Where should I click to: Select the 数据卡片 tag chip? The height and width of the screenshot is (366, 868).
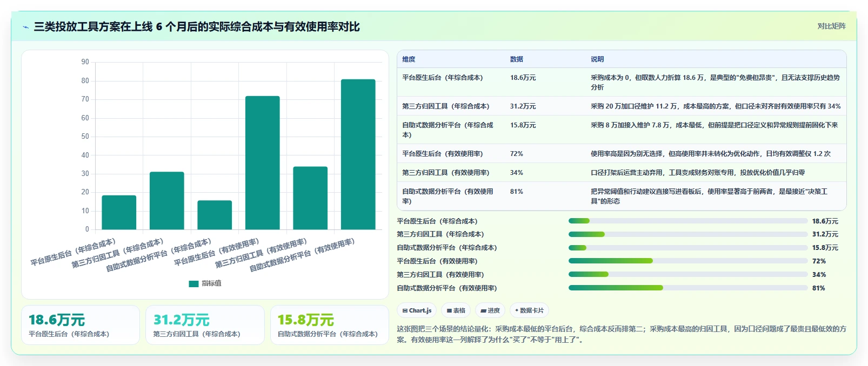click(x=529, y=310)
